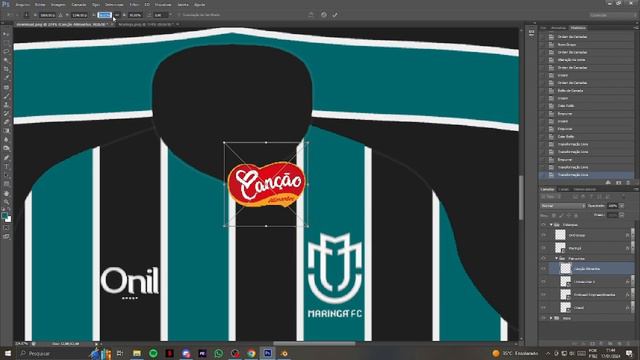Hide the Maringá layer
The height and width of the screenshot is (360, 640).
(543, 248)
